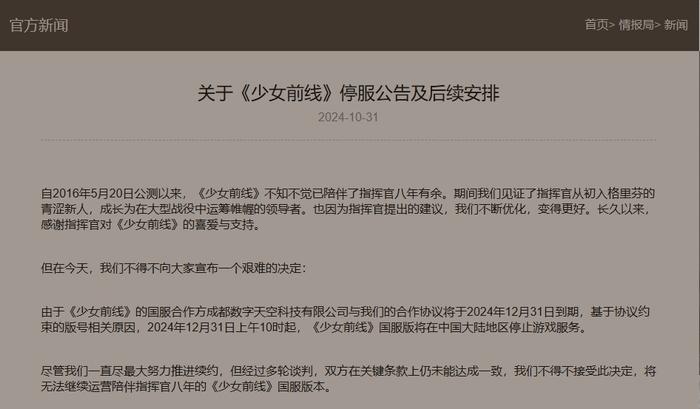The height and width of the screenshot is (409, 700).
Task: Click the 《少女前线》停服公告 article title
Action: tap(348, 93)
